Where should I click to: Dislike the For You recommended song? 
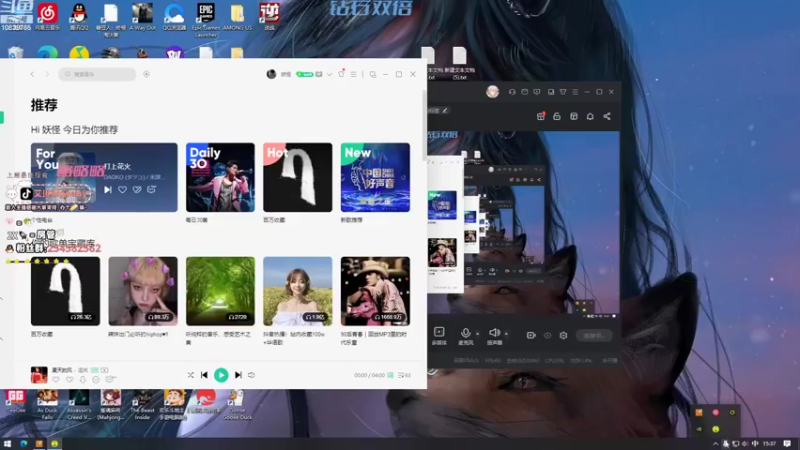click(x=137, y=189)
